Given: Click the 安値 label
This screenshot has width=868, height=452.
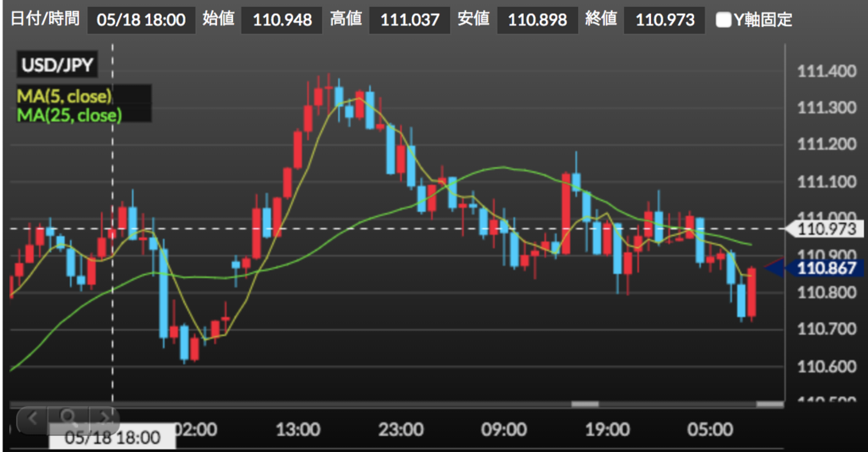Looking at the screenshot, I should (x=473, y=19).
